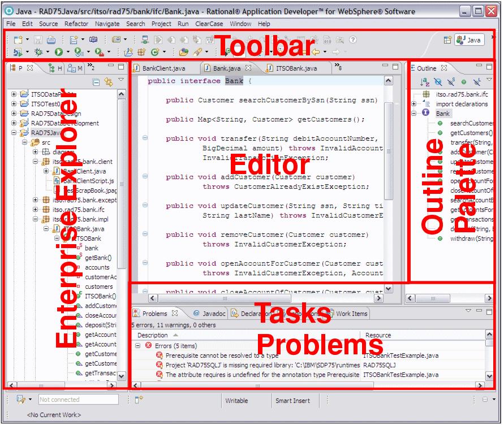This screenshot has width=504, height=425.
Task: Toggle code folding at the removeCustomer method
Action: (x=145, y=234)
